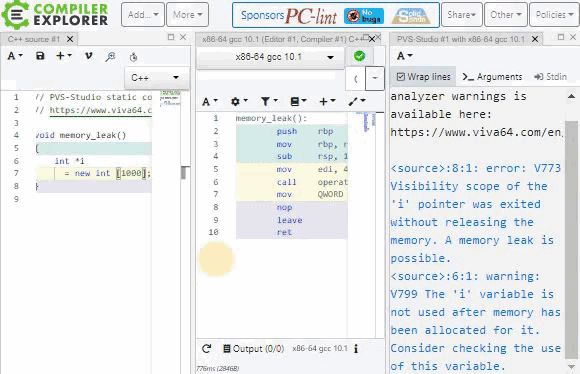Click the PC-lint sponsor link
This screenshot has width=580, height=374.
click(311, 16)
